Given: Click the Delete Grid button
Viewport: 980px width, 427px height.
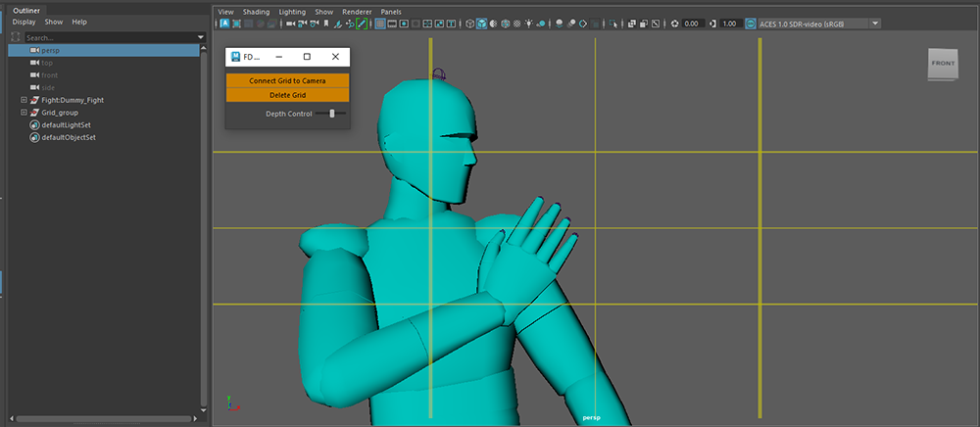Looking at the screenshot, I should pos(287,95).
